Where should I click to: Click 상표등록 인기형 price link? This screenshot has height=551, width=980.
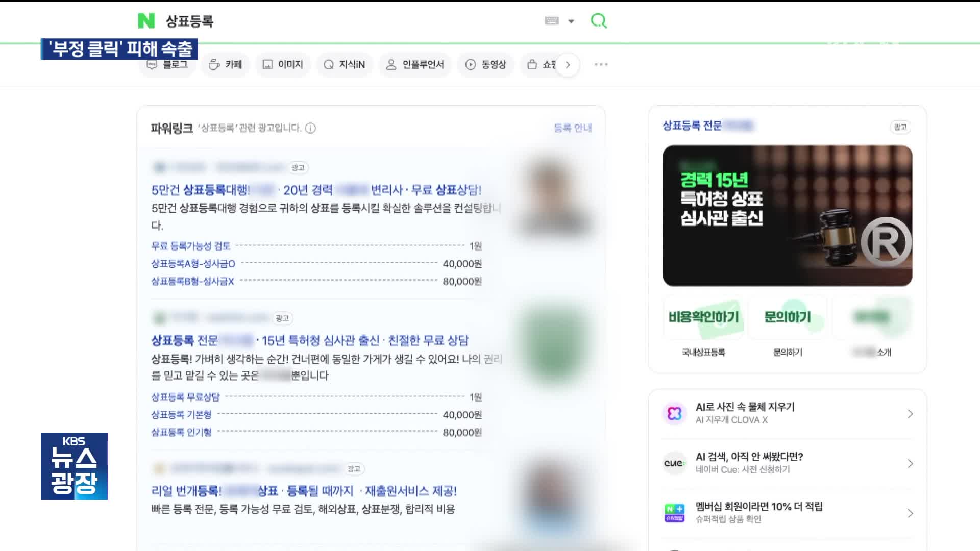181,432
